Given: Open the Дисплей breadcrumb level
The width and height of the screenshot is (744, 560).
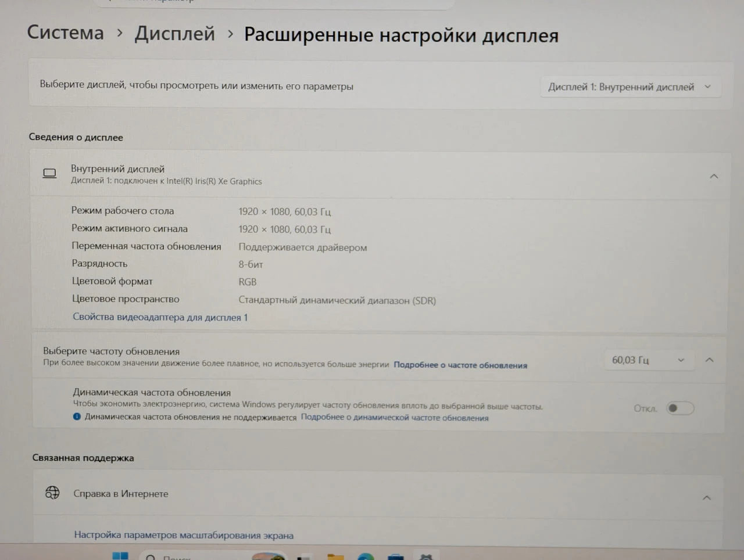Looking at the screenshot, I should pyautogui.click(x=175, y=34).
